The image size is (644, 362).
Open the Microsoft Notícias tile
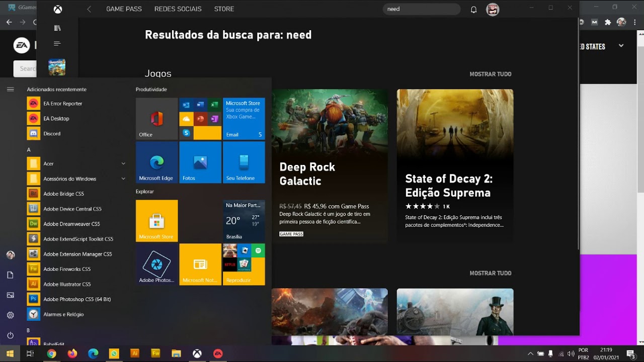200,264
